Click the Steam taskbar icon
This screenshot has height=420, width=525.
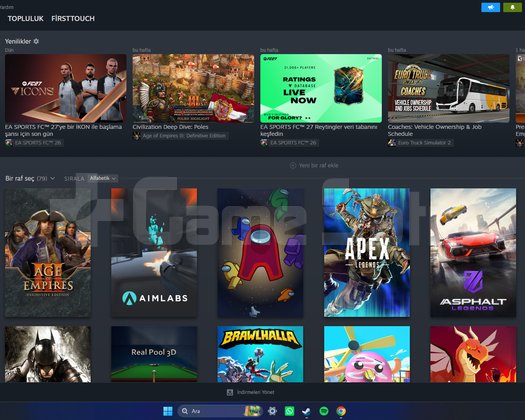point(306,411)
